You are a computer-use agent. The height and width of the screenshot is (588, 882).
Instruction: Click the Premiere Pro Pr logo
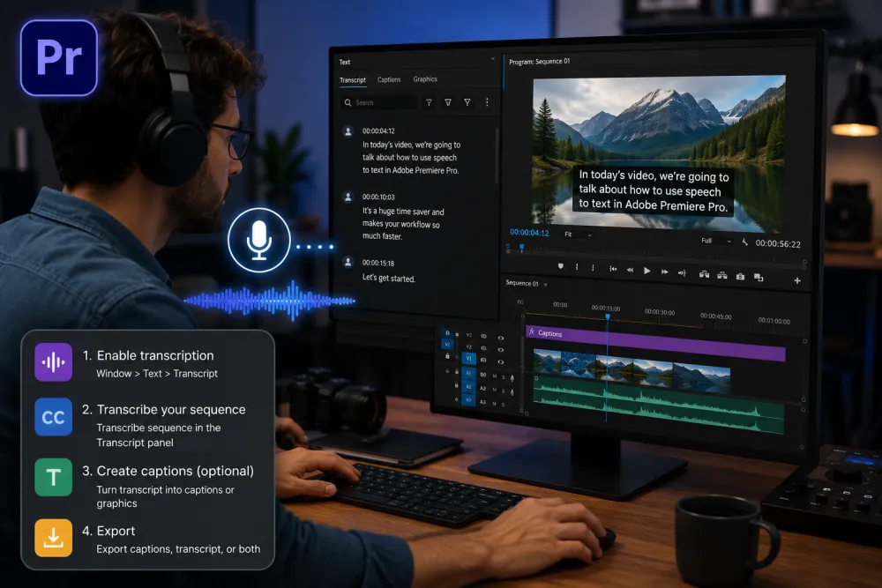click(x=59, y=58)
